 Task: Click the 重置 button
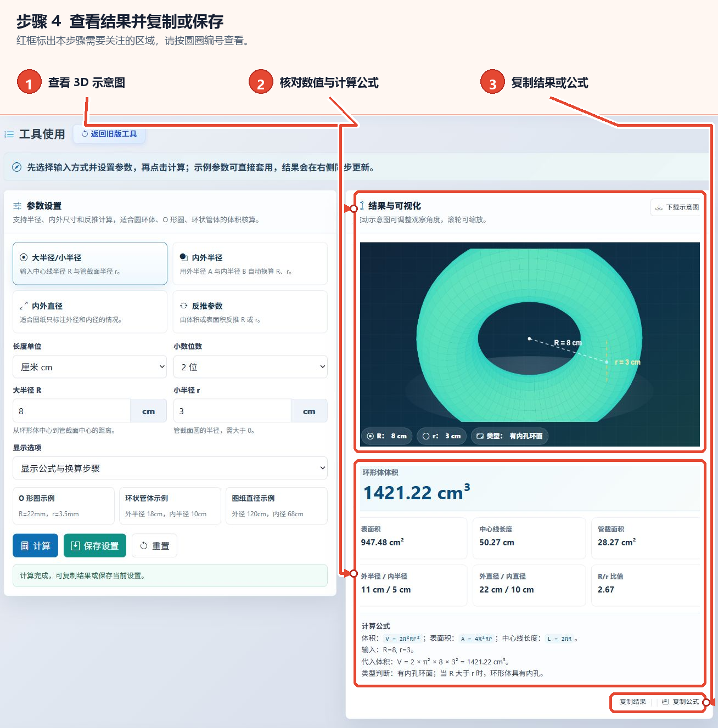click(x=154, y=546)
